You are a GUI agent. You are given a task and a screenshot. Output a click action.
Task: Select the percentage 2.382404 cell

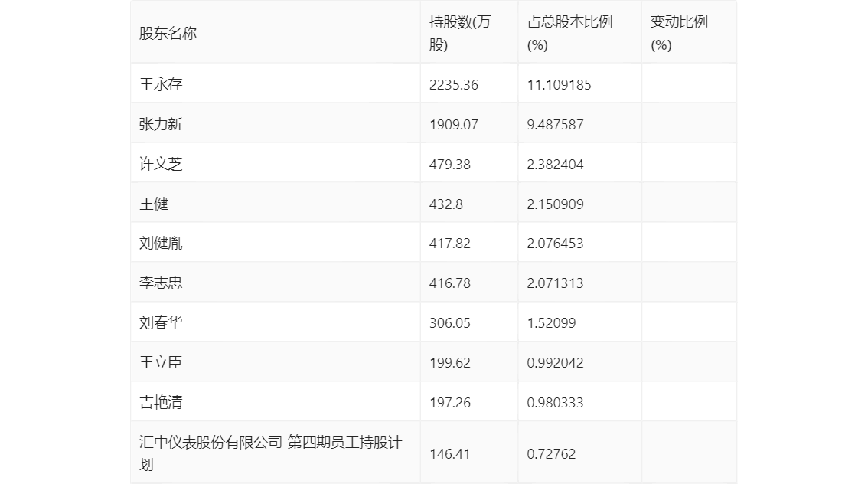(555, 165)
